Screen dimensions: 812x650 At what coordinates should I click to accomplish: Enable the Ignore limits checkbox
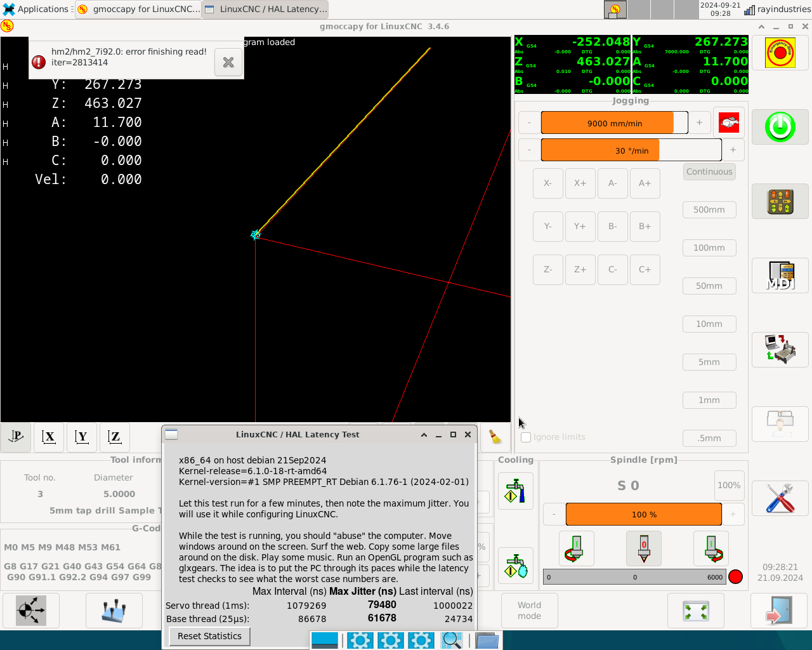point(526,437)
